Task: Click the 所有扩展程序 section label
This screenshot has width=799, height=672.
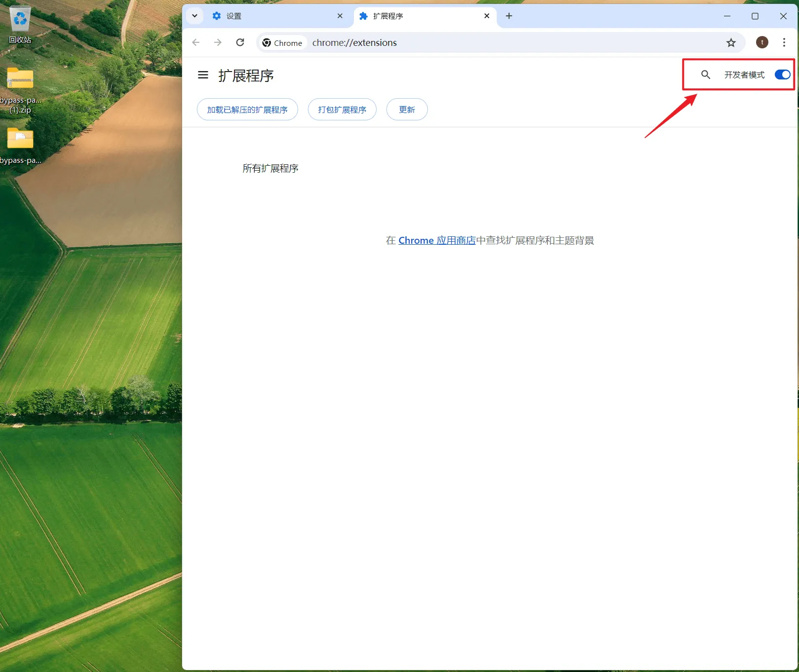Action: [x=270, y=168]
